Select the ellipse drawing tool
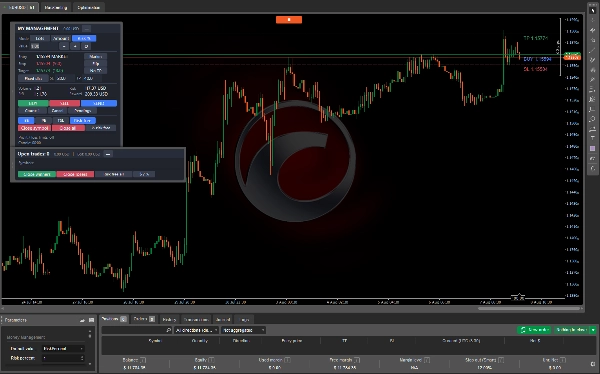The image size is (600, 374). (x=593, y=119)
